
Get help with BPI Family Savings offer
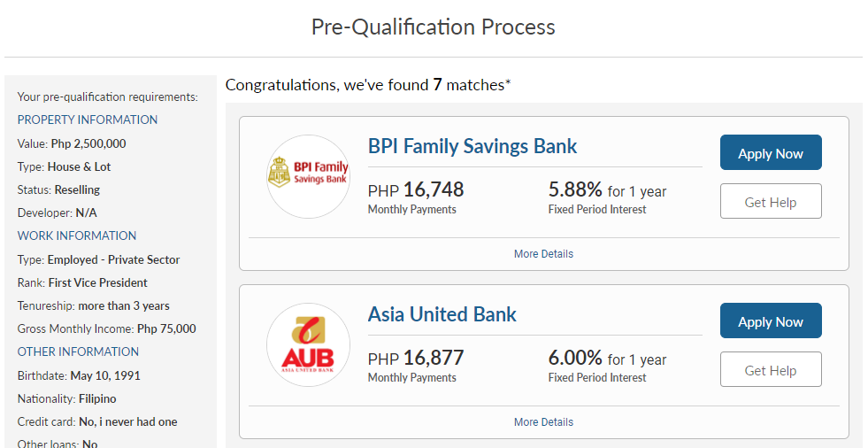click(771, 201)
